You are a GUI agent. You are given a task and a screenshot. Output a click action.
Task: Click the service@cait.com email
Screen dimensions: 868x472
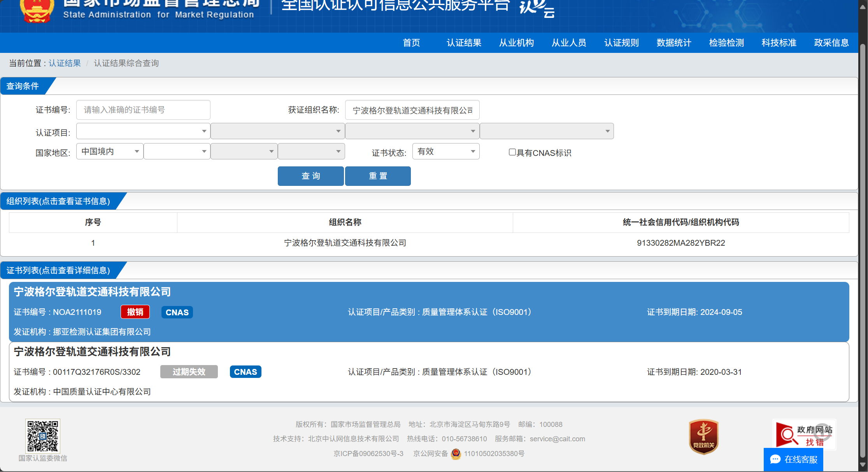click(x=557, y=439)
